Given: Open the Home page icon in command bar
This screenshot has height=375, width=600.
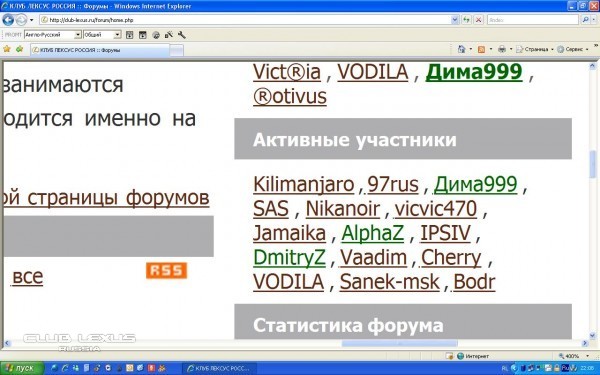Looking at the screenshot, I should point(462,49).
